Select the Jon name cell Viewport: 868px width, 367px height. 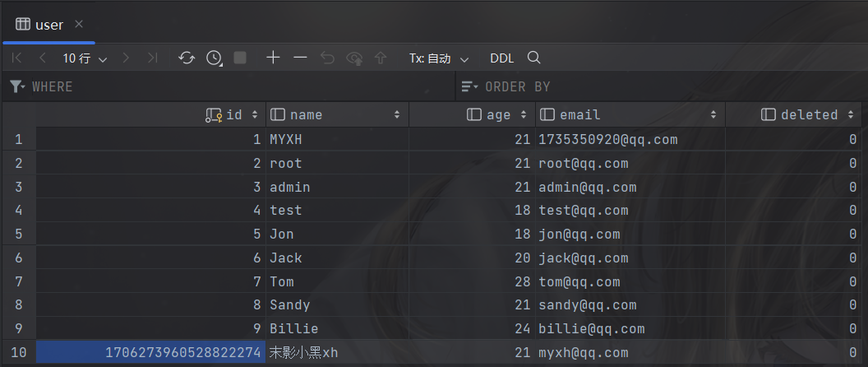337,234
